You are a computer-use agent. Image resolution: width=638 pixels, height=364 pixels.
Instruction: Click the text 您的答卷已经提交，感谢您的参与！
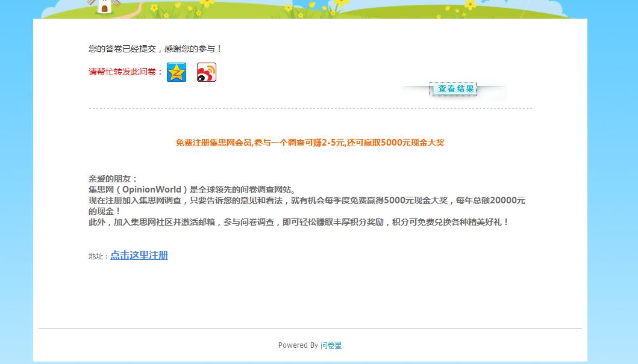coord(155,49)
